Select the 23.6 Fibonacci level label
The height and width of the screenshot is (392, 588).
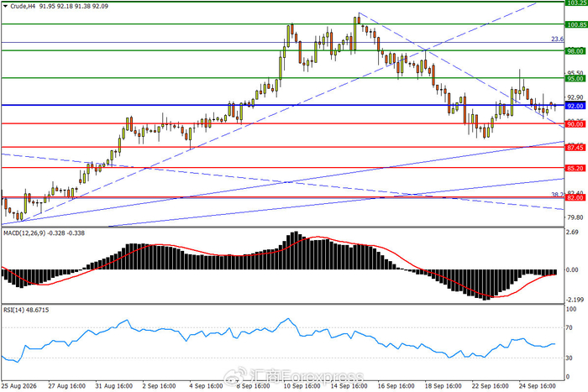pyautogui.click(x=557, y=39)
